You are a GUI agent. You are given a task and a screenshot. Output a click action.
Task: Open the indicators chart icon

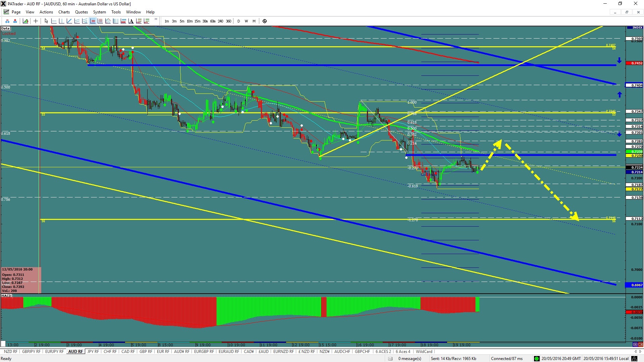click(25, 21)
